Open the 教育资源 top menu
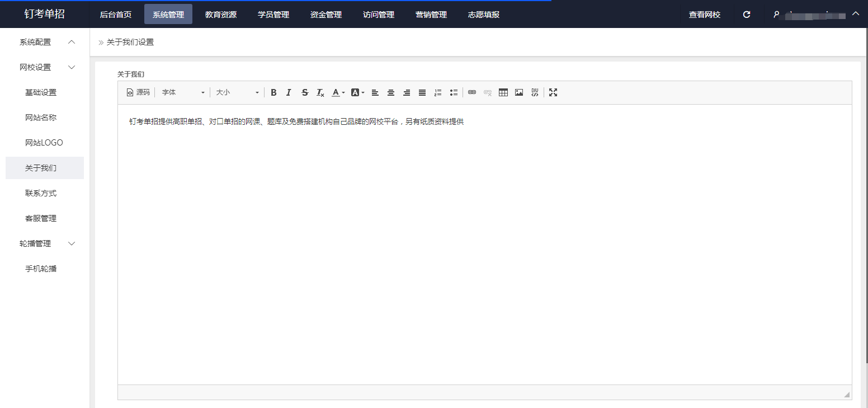This screenshot has width=868, height=408. 221,15
